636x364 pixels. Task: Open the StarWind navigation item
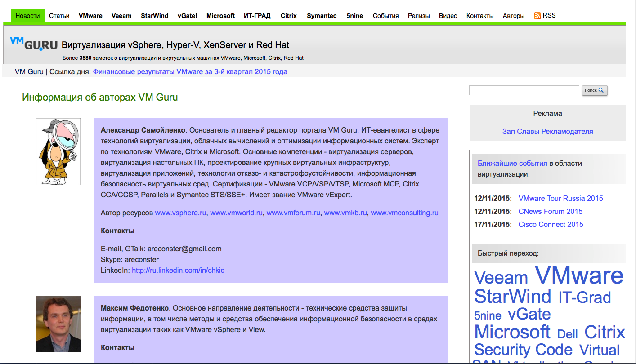coord(154,16)
